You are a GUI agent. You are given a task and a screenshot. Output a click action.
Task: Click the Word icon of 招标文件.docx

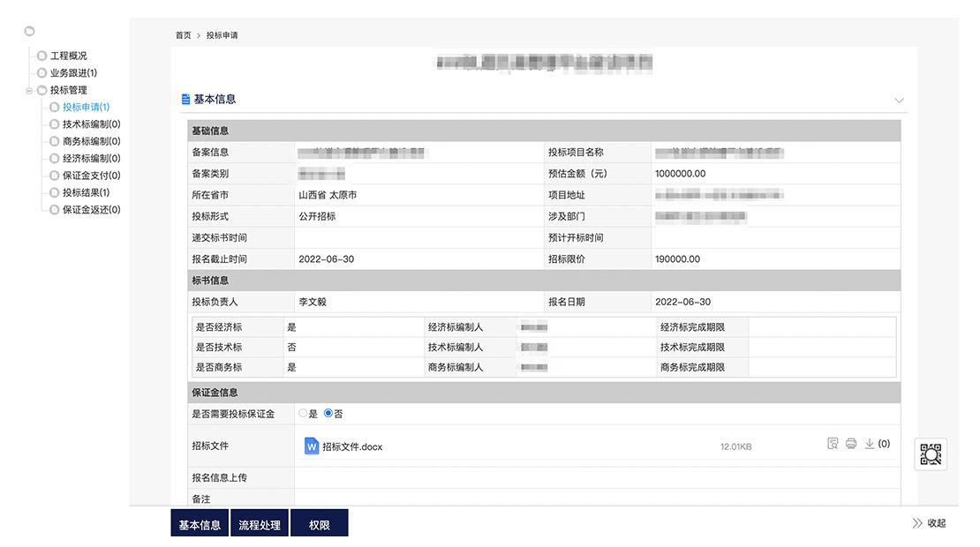(312, 446)
